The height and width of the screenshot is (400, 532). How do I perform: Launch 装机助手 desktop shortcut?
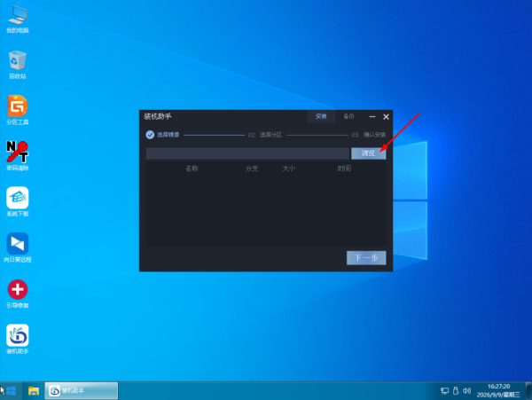[18, 340]
